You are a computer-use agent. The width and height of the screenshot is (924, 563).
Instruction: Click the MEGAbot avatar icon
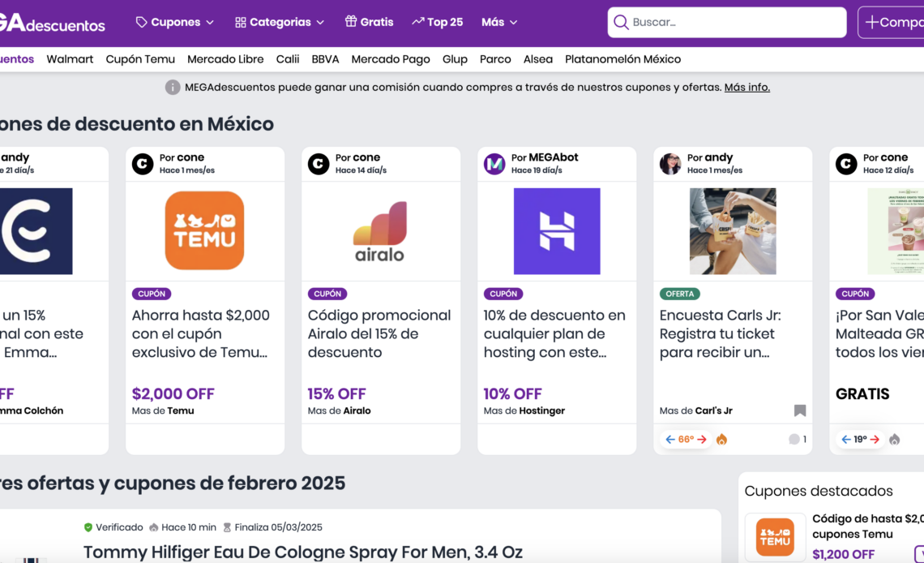coord(494,163)
